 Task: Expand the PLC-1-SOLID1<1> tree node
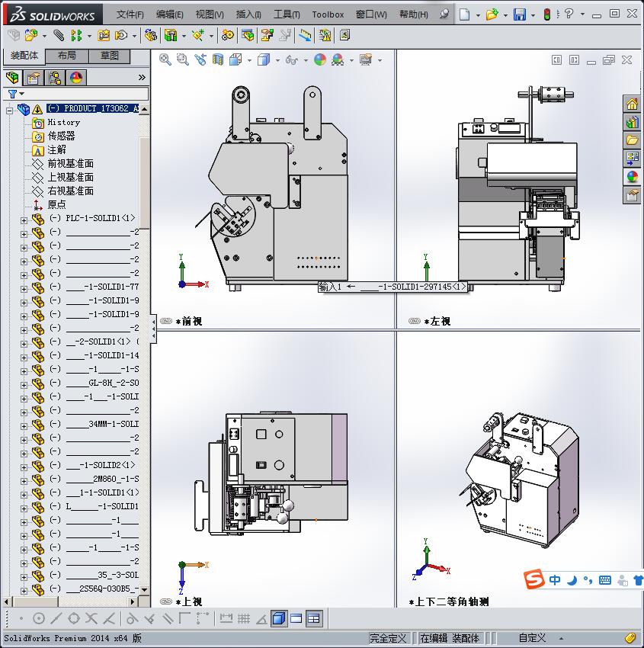(24, 220)
